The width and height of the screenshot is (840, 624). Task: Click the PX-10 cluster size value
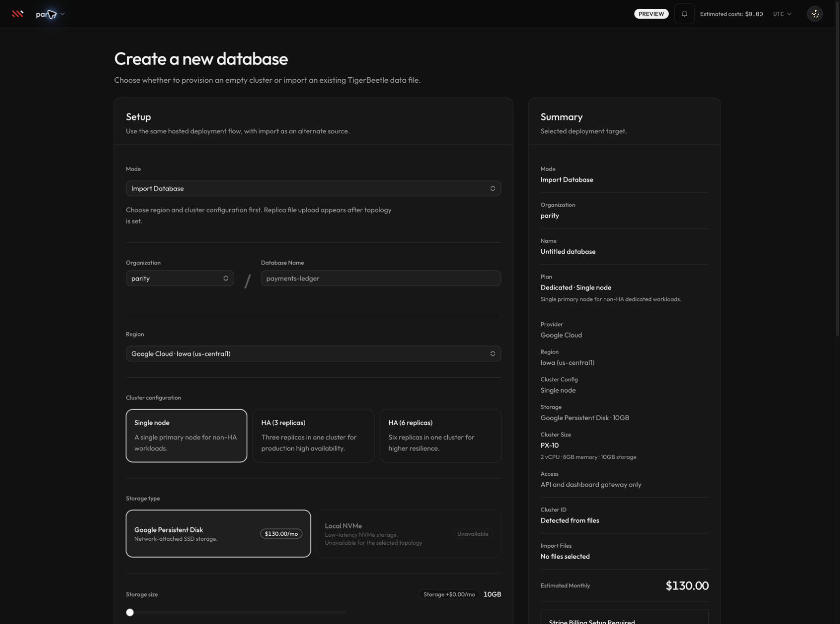click(x=549, y=446)
